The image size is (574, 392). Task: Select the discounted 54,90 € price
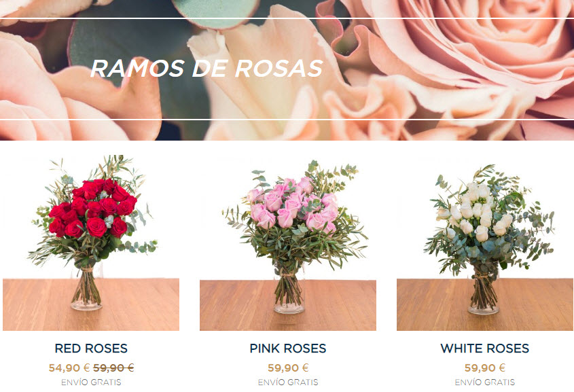tap(69, 368)
